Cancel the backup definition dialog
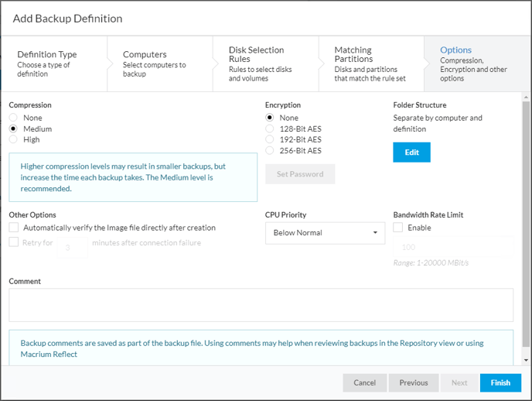532x401 pixels. tap(364, 382)
